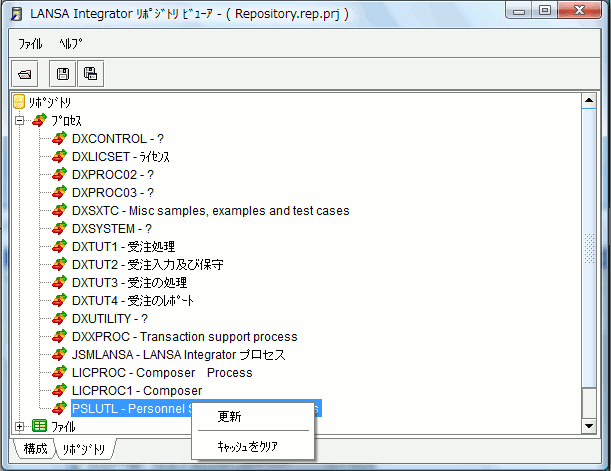Viewport: 611px width, 471px height.
Task: Click the icon beside DXTUT3 process
Action: [59, 282]
